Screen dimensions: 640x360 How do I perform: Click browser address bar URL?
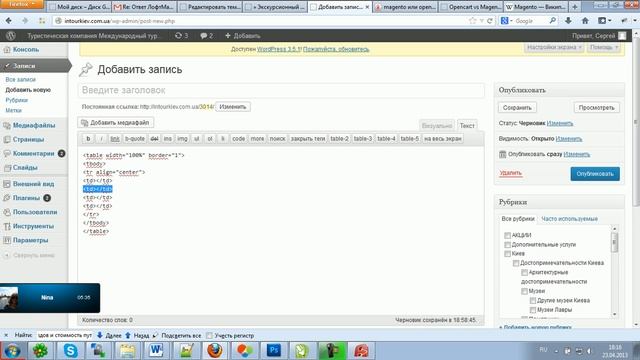(x=120, y=21)
